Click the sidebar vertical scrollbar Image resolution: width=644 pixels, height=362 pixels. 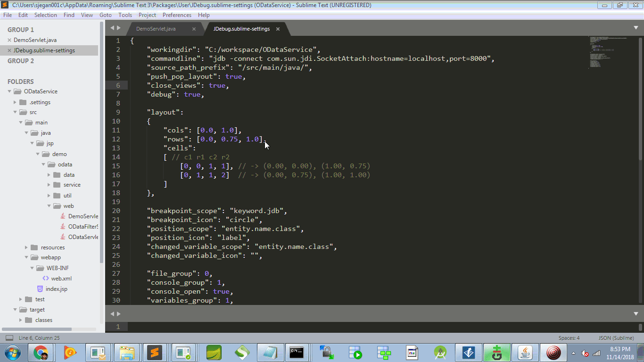(x=102, y=141)
